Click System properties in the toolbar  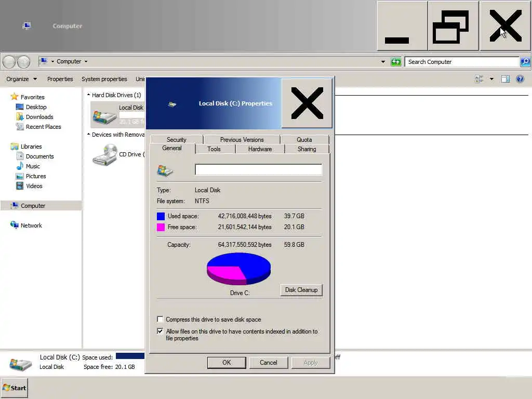click(104, 79)
